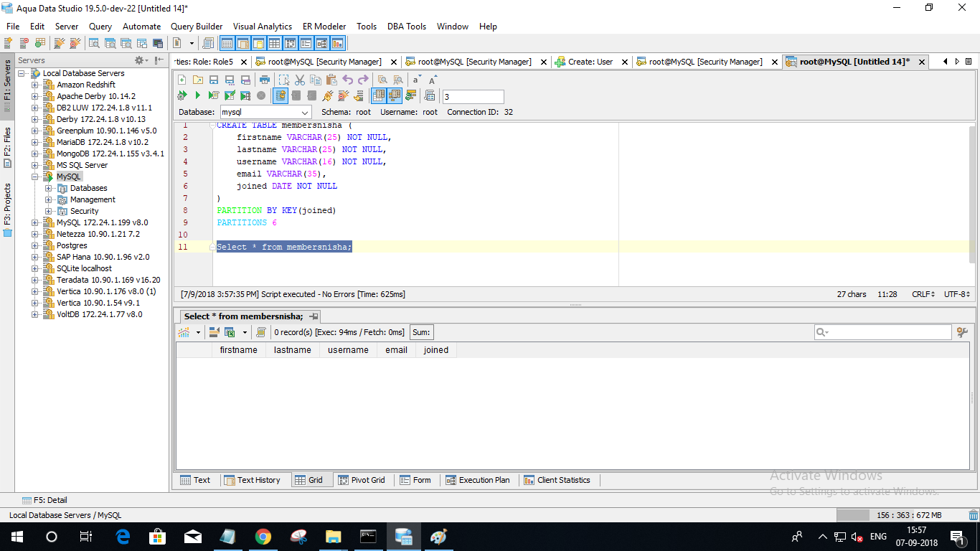Toggle the auto-commit button in query toolbar
Viewport: 980px width, 551px height.
pyautogui.click(x=281, y=95)
